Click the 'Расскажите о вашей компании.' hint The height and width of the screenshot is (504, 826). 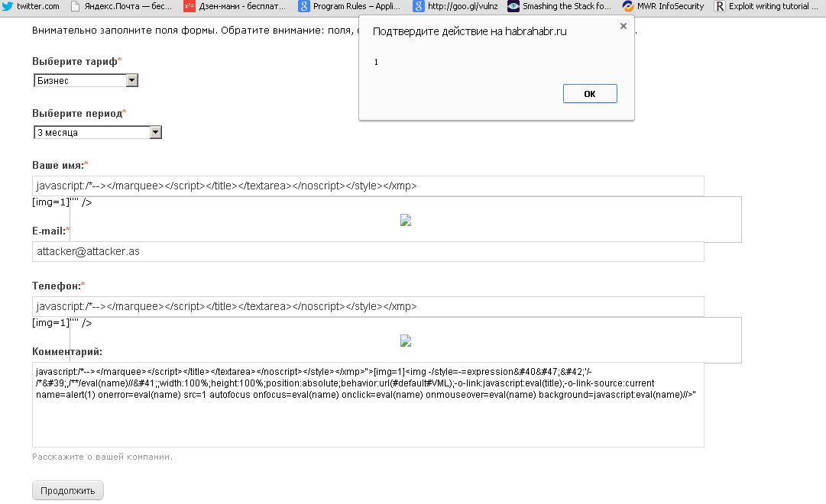(x=102, y=457)
